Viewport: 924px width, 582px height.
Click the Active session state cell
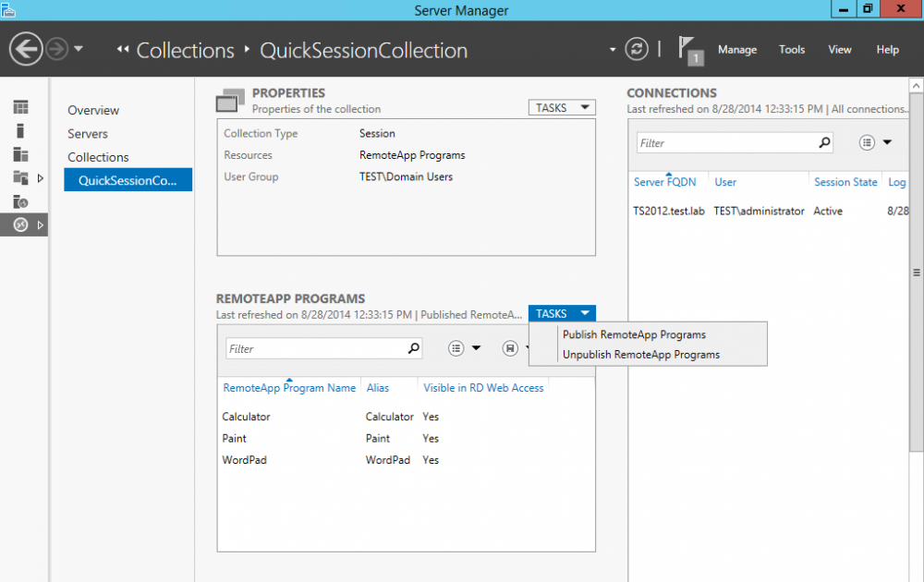tap(828, 211)
